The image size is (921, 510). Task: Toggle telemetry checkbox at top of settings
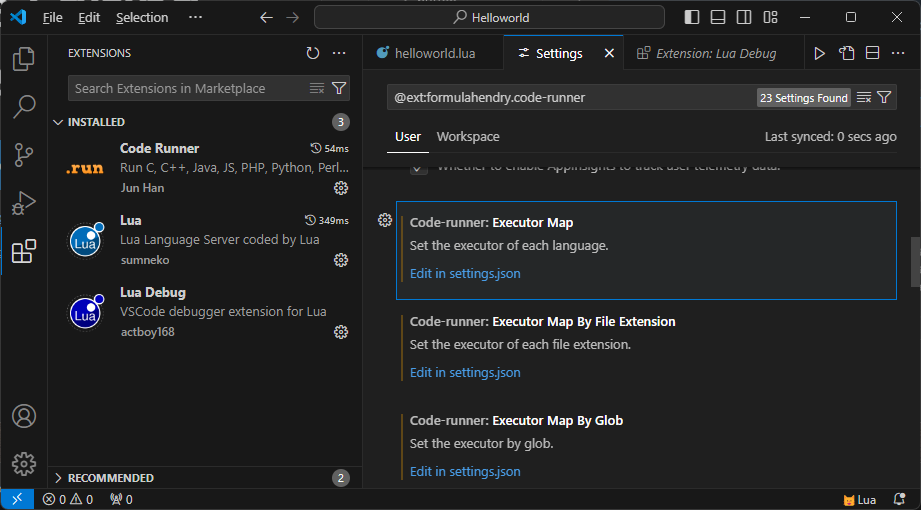[x=419, y=167]
